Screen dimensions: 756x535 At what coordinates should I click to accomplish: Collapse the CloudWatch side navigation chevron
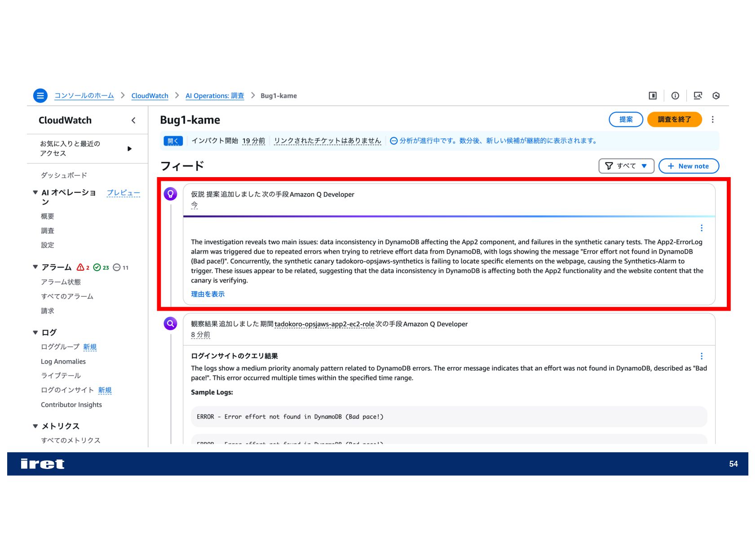pyautogui.click(x=133, y=120)
